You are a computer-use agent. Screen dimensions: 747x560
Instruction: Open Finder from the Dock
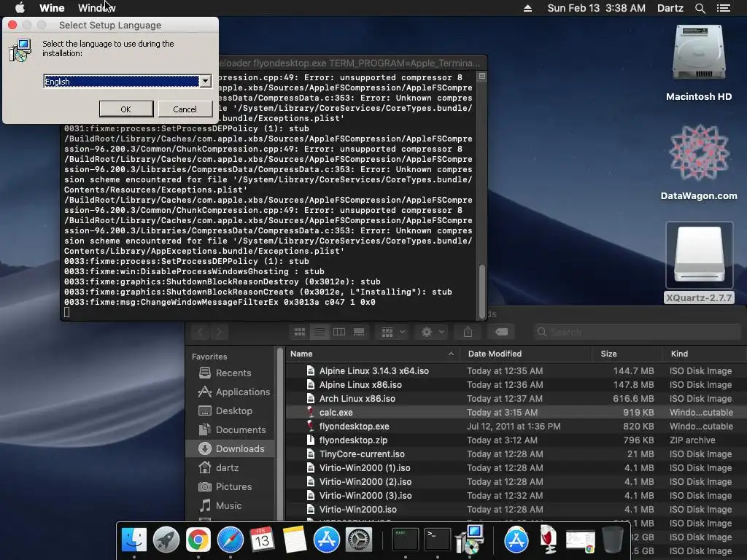coord(134,540)
